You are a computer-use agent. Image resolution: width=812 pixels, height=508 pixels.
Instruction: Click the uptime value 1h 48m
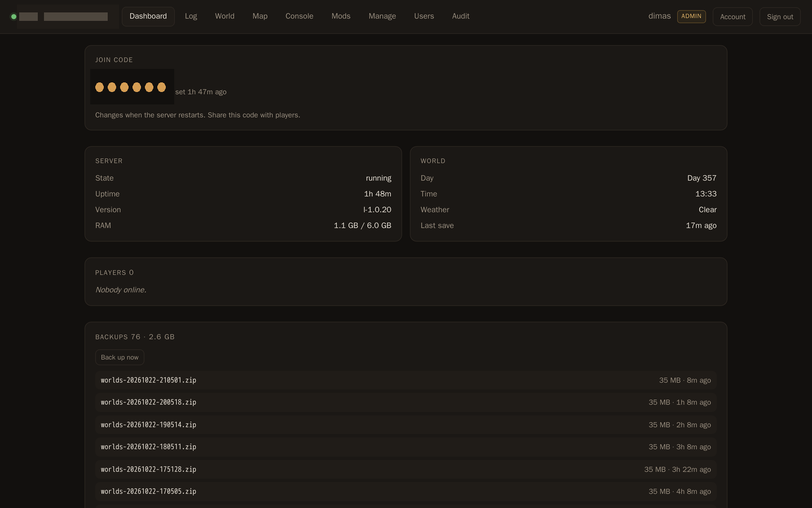[x=377, y=194]
